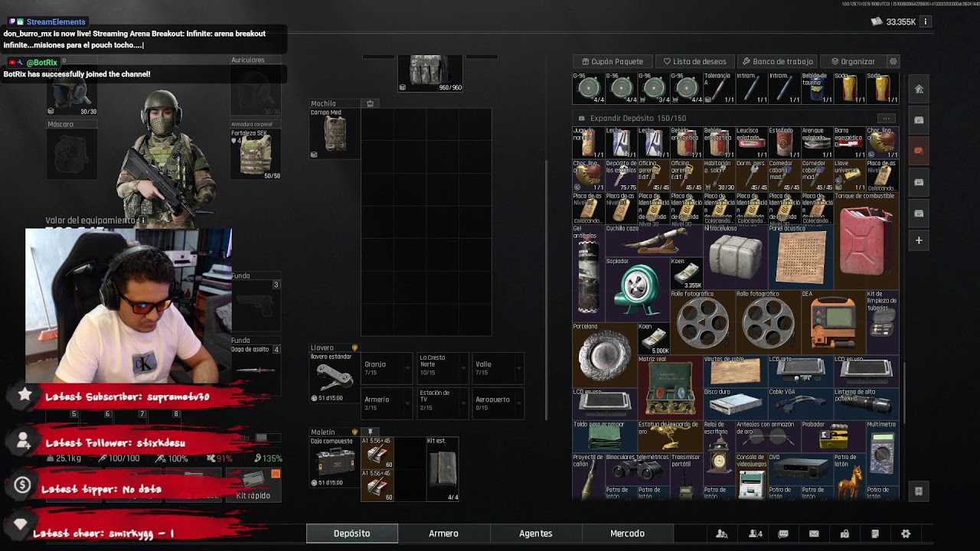
Task: Select the Reloj de escritorio clock item
Action: (x=719, y=452)
